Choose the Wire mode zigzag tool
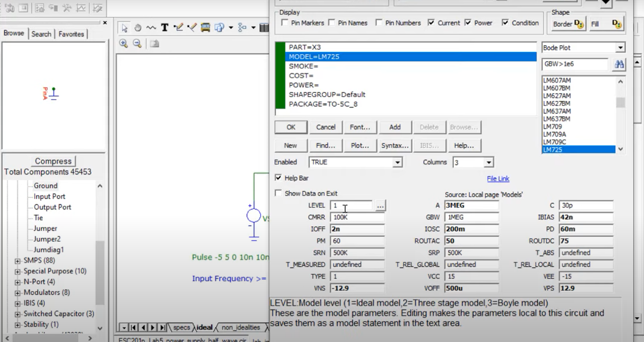The height and width of the screenshot is (342, 644). (x=151, y=28)
